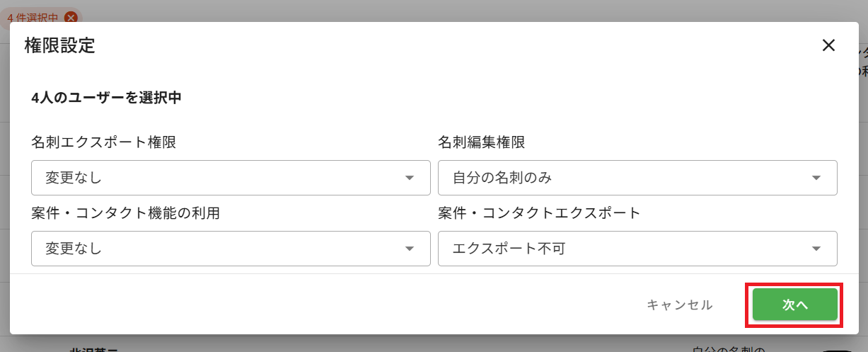This screenshot has width=868, height=352.
Task: Proceed with the green 次へ button
Action: pos(795,305)
